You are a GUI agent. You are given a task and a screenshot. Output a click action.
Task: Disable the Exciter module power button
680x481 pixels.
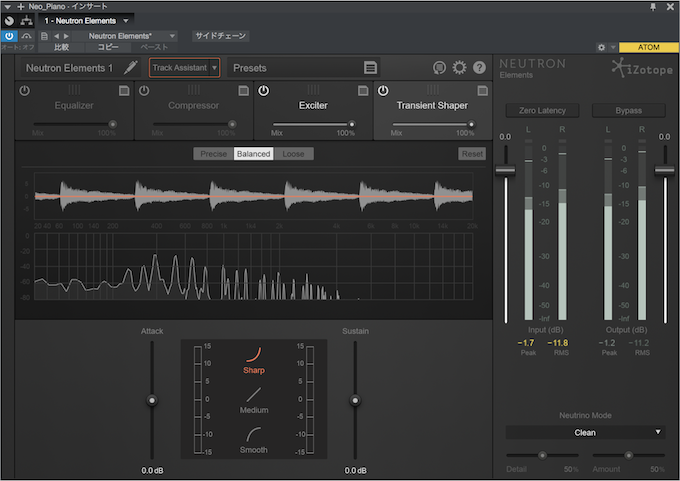(264, 91)
